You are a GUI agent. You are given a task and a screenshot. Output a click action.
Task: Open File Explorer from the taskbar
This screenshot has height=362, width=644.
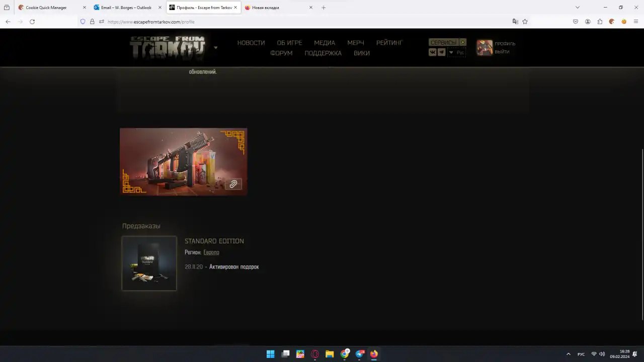point(330,354)
